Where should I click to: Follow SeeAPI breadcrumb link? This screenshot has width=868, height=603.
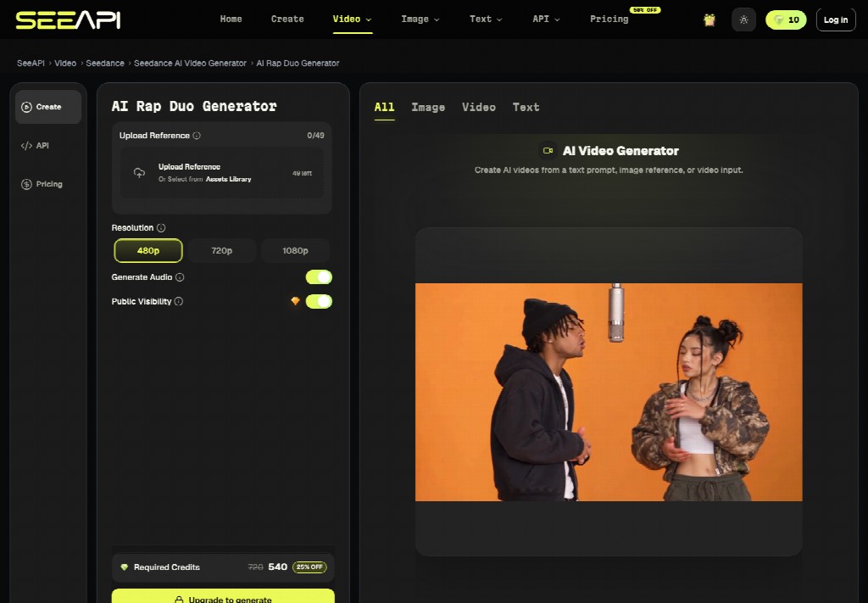click(x=31, y=63)
